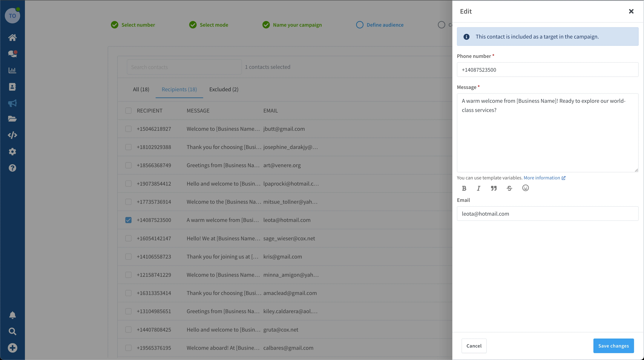Open the Contacts address book icon

12,87
